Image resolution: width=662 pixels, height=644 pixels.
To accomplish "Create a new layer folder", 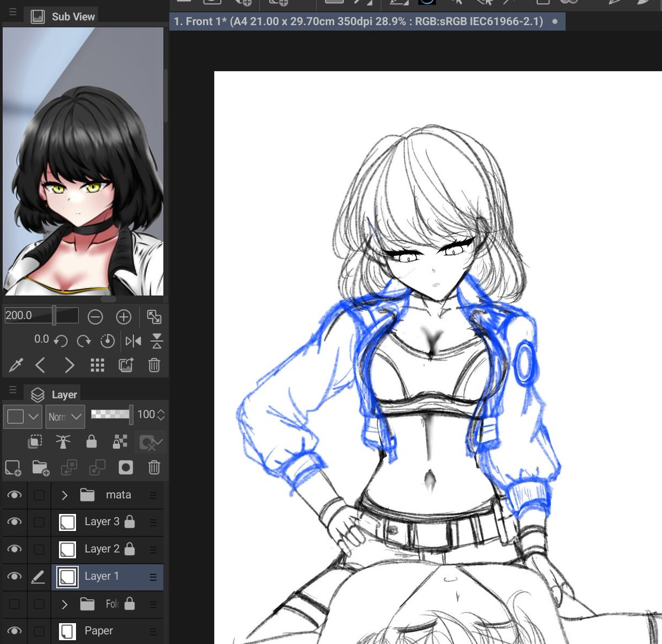I will (x=40, y=468).
